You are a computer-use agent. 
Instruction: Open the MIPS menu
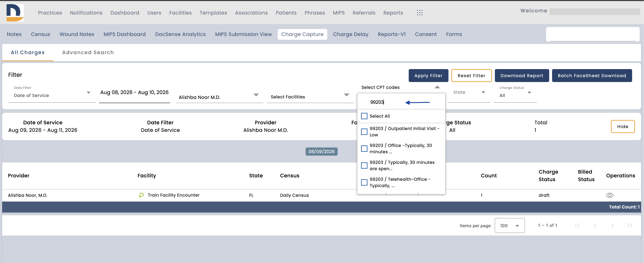tap(339, 13)
